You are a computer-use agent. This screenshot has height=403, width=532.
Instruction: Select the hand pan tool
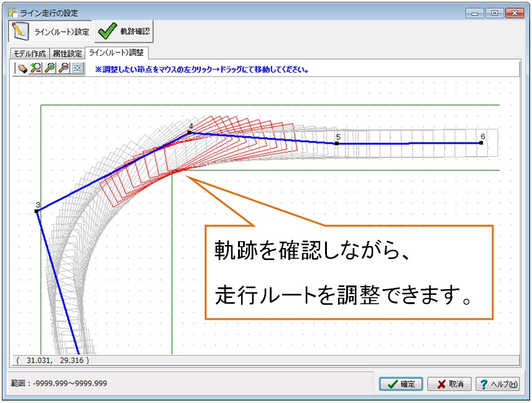click(x=22, y=68)
